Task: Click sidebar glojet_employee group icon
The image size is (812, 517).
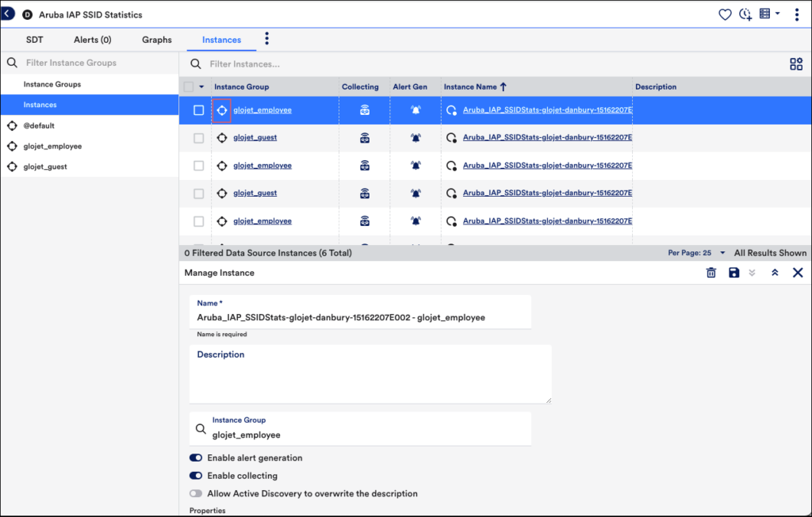Action: click(12, 146)
